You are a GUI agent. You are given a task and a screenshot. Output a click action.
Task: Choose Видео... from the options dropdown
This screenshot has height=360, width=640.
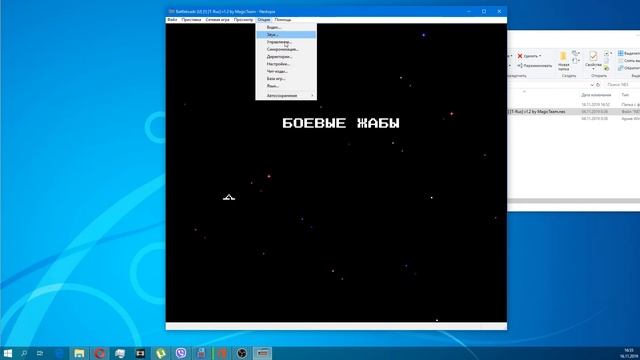(286, 27)
